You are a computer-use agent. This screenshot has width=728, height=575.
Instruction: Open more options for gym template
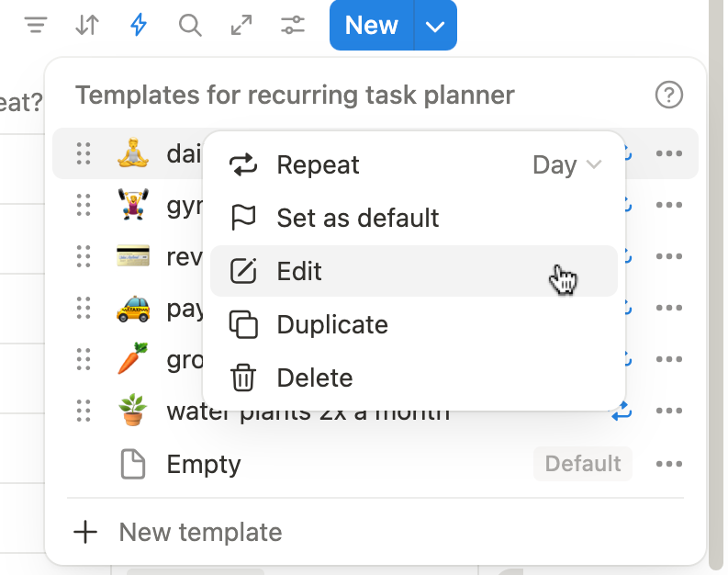click(669, 205)
